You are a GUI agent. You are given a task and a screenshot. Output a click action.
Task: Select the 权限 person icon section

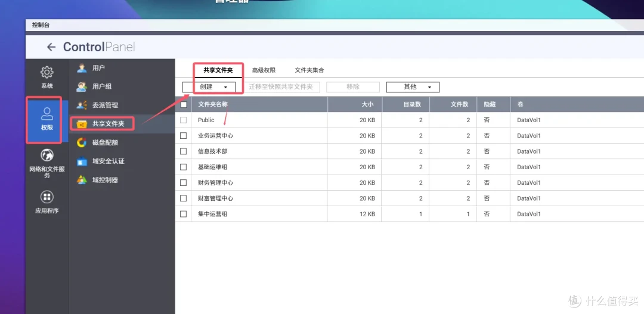pyautogui.click(x=47, y=114)
